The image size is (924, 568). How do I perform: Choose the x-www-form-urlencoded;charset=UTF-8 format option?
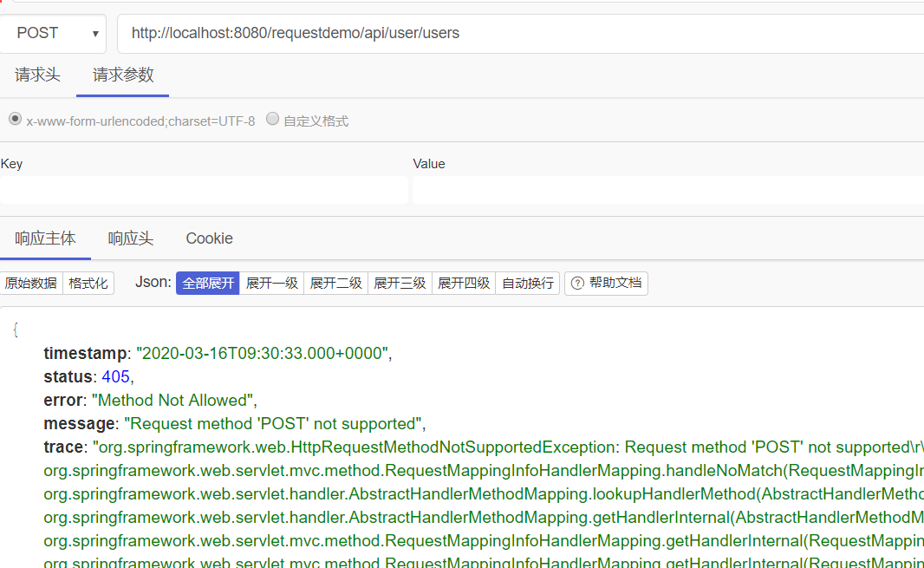pyautogui.click(x=15, y=118)
